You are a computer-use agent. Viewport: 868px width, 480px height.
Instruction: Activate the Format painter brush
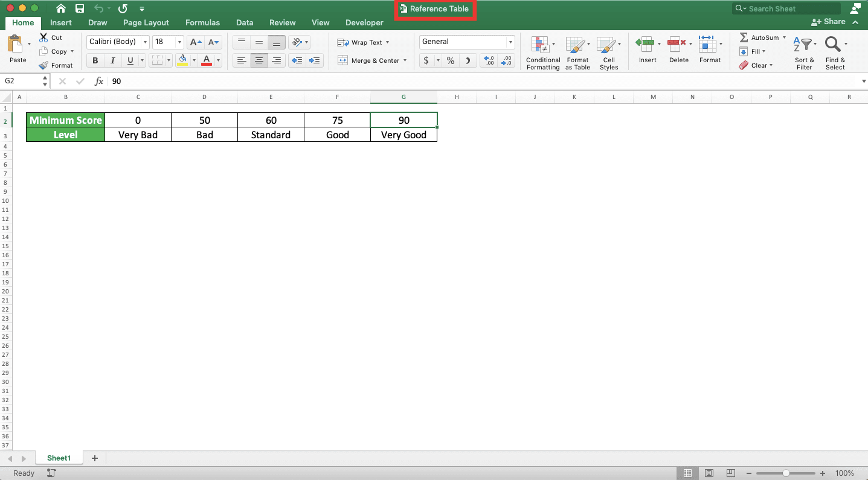[x=56, y=65]
